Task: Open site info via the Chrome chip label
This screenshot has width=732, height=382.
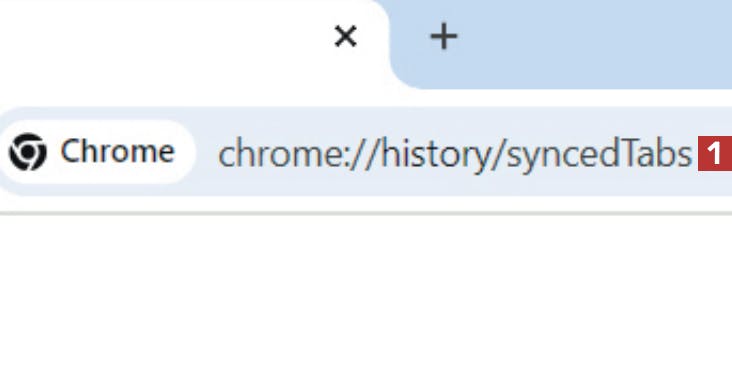Action: tap(117, 151)
